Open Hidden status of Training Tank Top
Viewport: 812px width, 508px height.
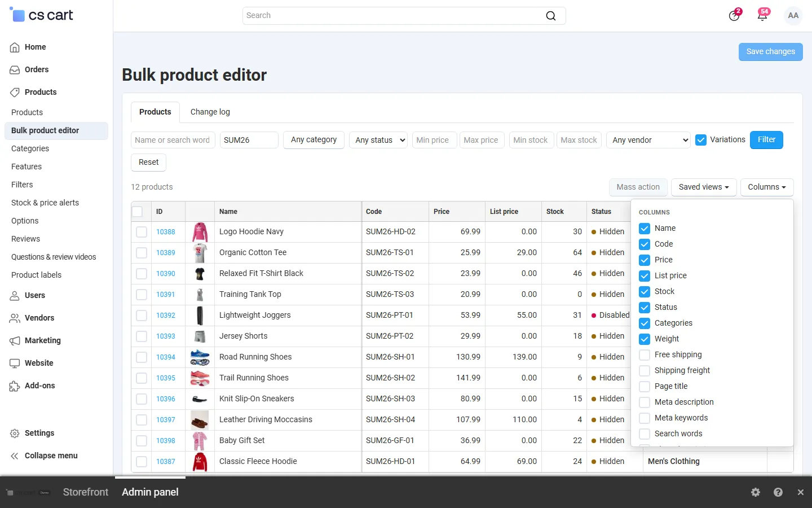point(608,295)
